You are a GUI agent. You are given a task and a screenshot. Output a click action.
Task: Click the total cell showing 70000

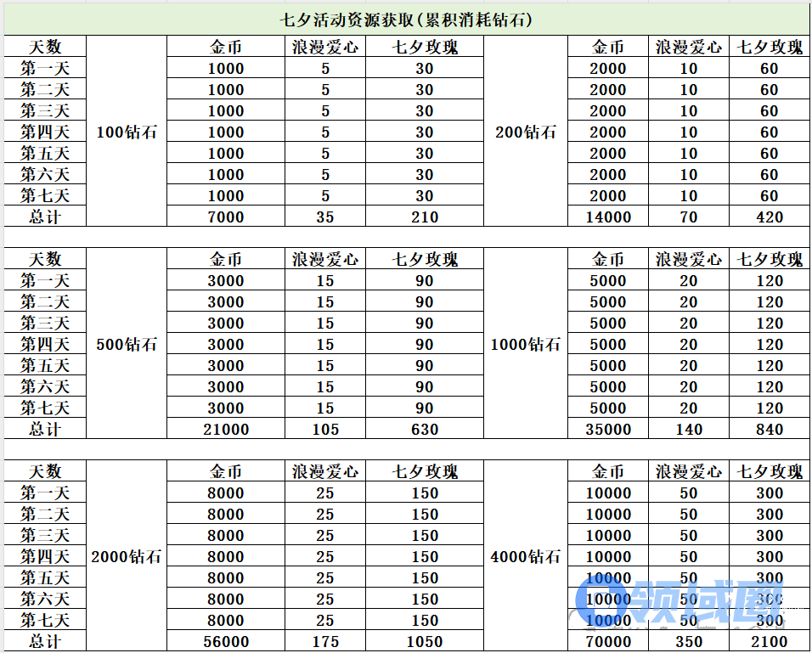[608, 641]
